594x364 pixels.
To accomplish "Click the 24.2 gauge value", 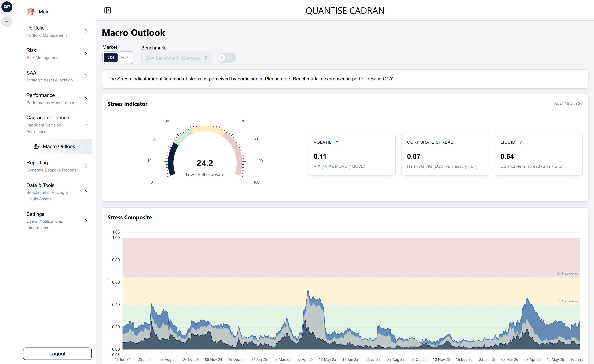I will tap(205, 163).
